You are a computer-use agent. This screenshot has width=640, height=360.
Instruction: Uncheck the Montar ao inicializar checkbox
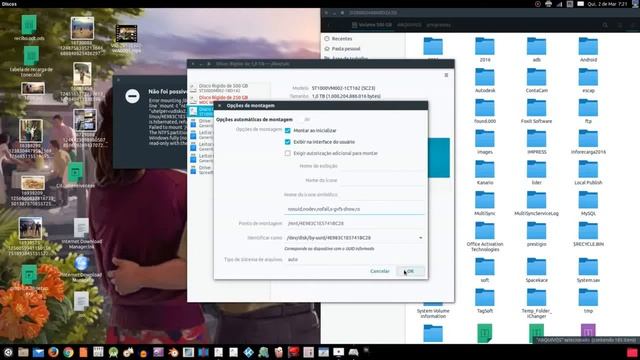[287, 131]
